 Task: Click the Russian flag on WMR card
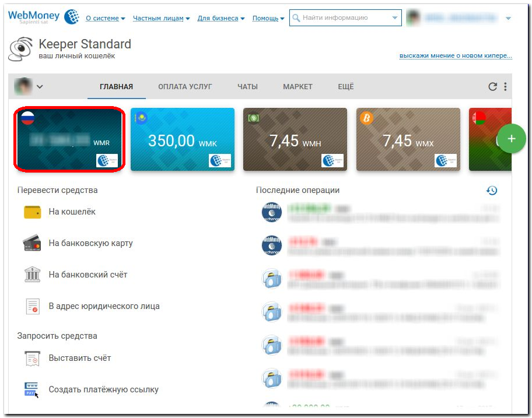tap(27, 118)
